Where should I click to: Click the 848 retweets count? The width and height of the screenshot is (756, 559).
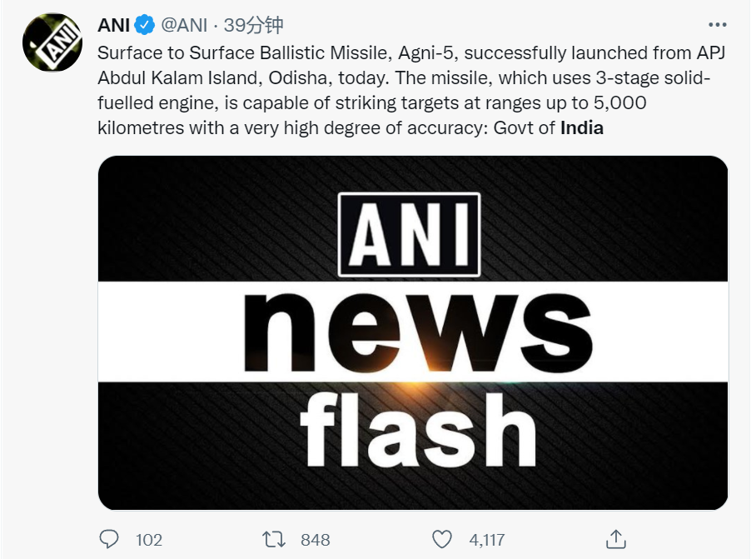tap(315, 540)
